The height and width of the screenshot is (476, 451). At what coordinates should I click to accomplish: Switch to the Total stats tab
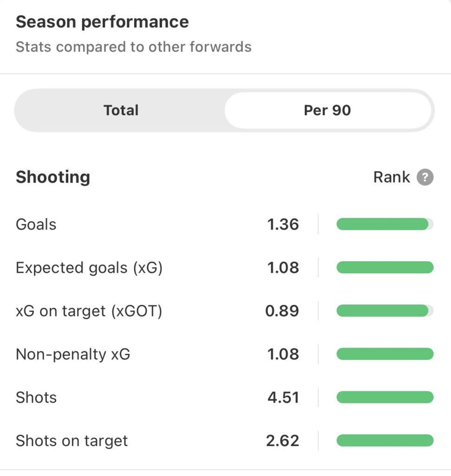tap(121, 110)
